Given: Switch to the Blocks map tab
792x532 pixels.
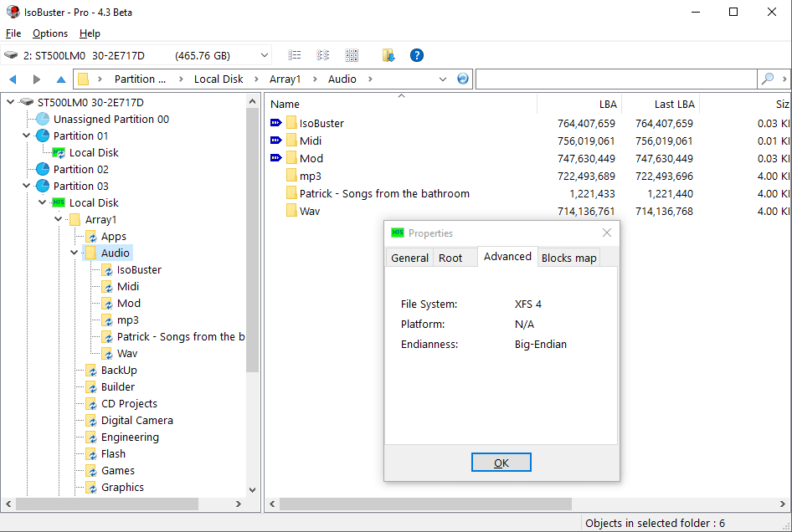Looking at the screenshot, I should pyautogui.click(x=568, y=258).
